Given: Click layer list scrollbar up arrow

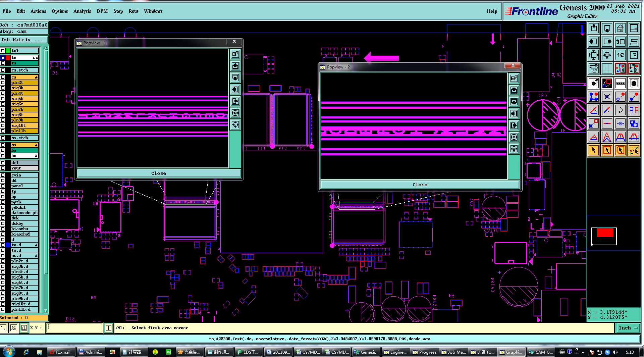Looking at the screenshot, I should (46, 48).
